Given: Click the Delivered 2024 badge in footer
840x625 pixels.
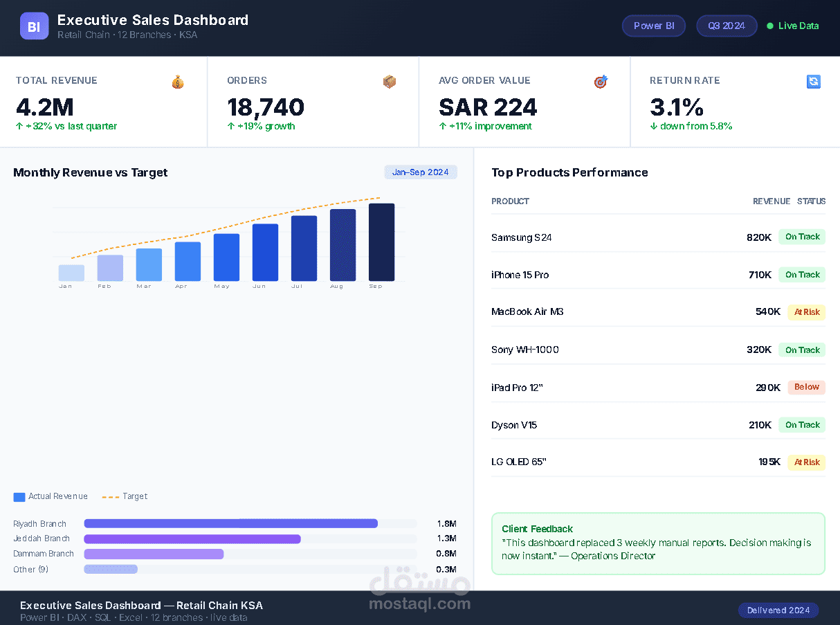Looking at the screenshot, I should pos(778,610).
